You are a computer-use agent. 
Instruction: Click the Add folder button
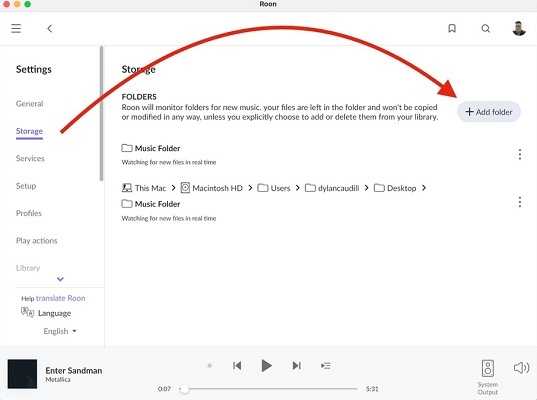(489, 112)
